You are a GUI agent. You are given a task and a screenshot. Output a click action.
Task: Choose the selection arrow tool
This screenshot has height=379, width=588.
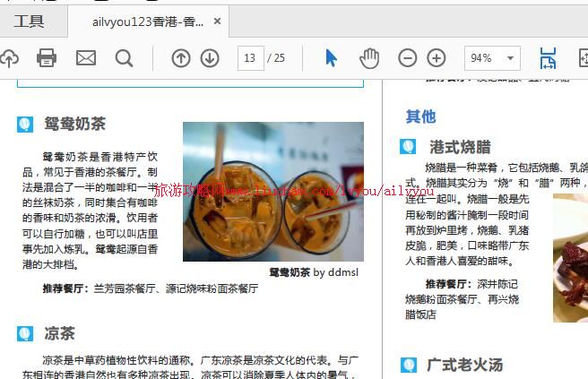332,58
